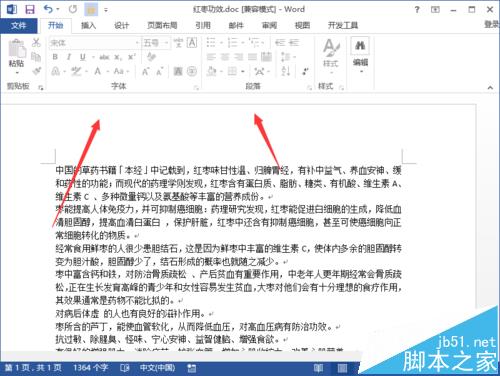Click the 登录 sign-in link

point(492,24)
